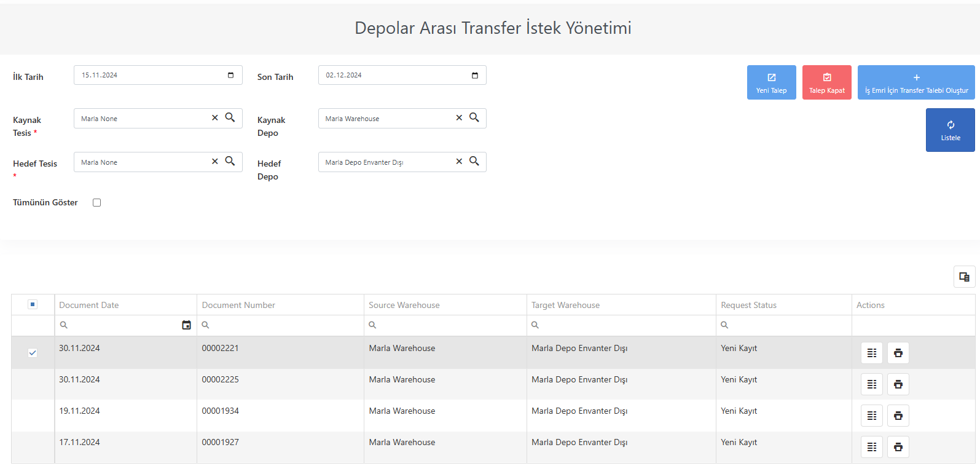Print document 00001934
Screen dimensions: 980x466
(898, 416)
